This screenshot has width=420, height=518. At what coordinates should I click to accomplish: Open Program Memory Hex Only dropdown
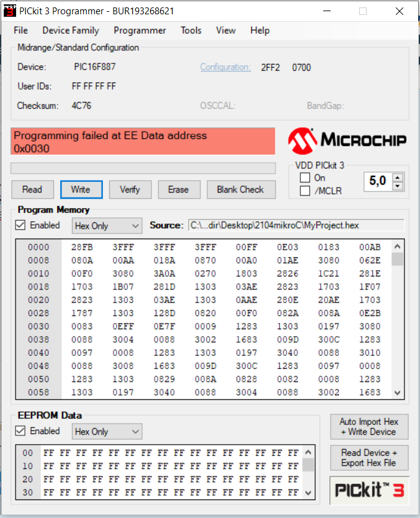(107, 226)
